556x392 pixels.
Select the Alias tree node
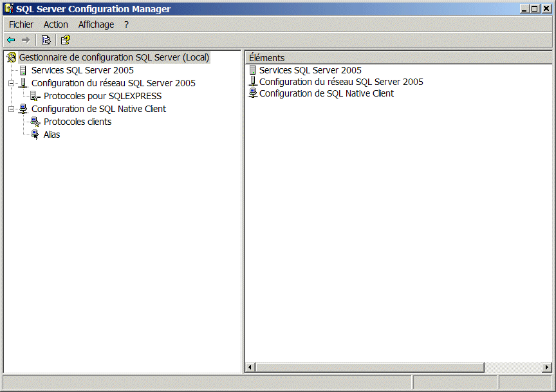click(x=51, y=135)
